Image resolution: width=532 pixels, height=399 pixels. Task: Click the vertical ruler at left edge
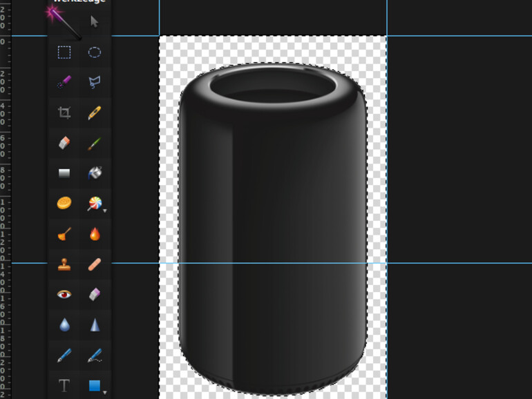click(x=6, y=199)
